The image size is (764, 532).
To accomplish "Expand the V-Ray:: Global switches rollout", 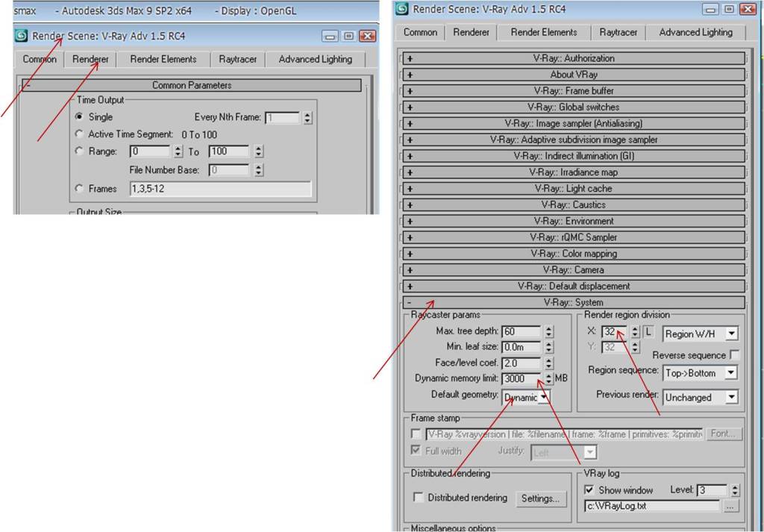I will [574, 107].
